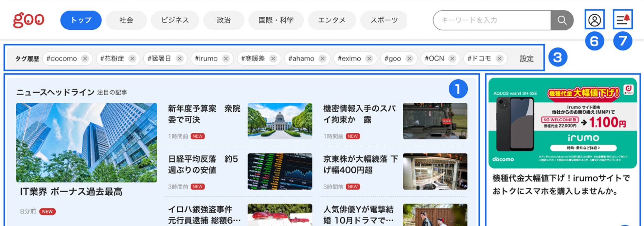Remove the #goo tag
644x226 pixels.
point(410,59)
